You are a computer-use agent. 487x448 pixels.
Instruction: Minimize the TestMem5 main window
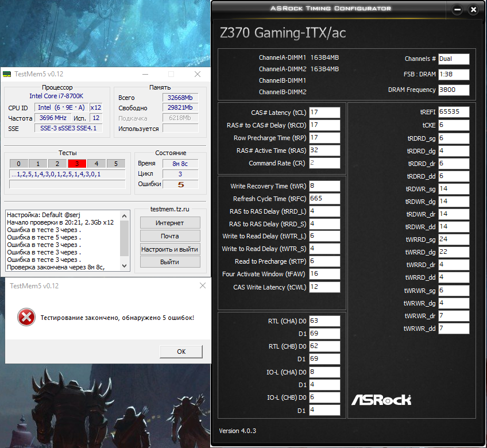coord(145,74)
